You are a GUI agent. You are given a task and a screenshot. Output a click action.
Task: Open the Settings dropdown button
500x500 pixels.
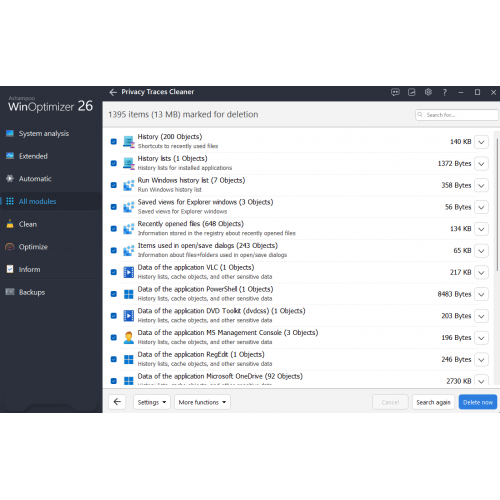[152, 402]
